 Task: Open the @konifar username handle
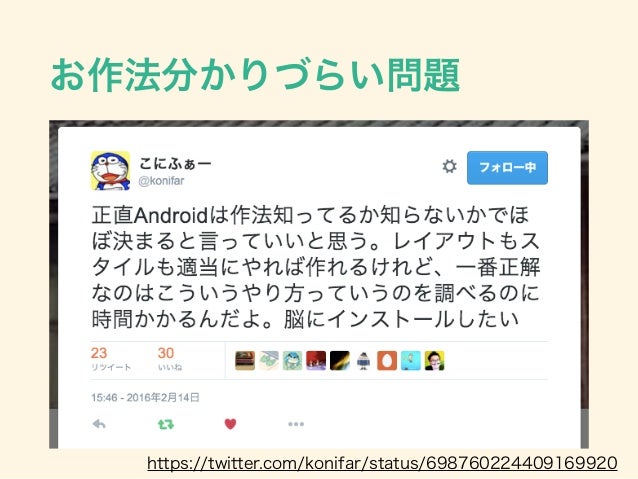(x=162, y=181)
